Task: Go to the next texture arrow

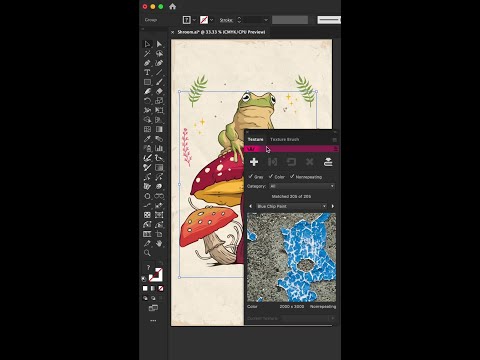Action: pyautogui.click(x=332, y=206)
